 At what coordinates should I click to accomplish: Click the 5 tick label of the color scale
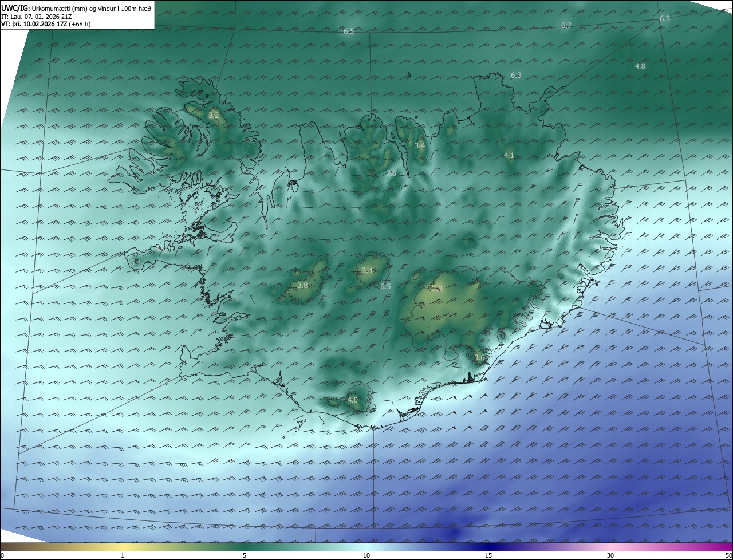click(245, 555)
